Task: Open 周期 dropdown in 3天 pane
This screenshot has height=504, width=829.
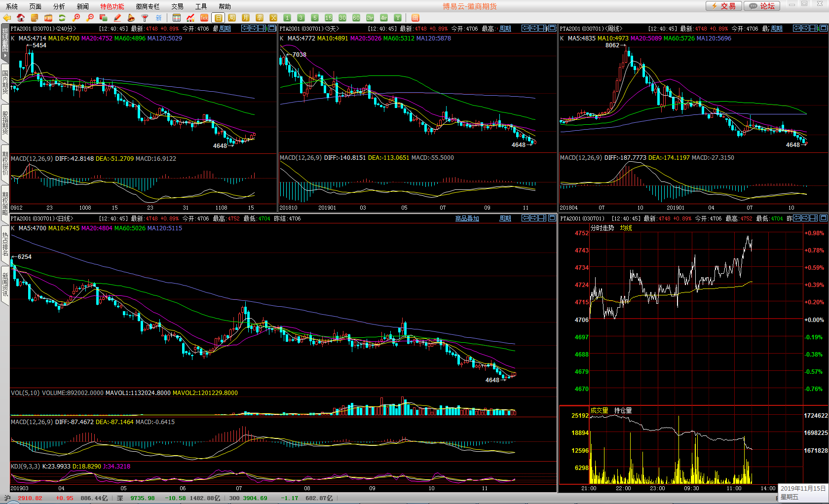Action: pos(505,29)
